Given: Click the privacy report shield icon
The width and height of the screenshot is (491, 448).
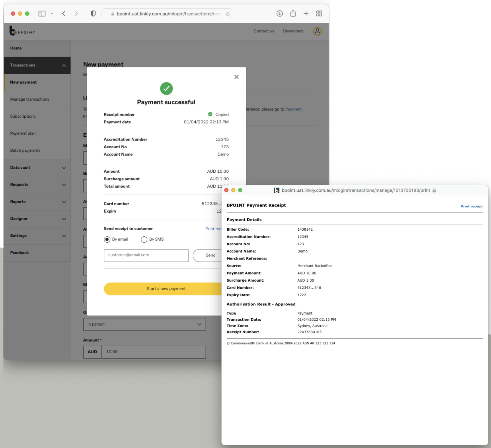Looking at the screenshot, I should [x=93, y=13].
